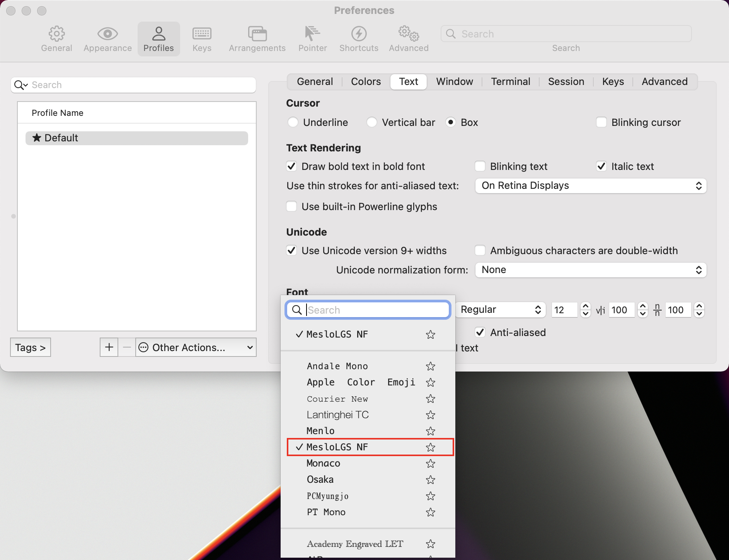Open Other Actions dropdown menu
729x560 pixels.
coord(196,347)
